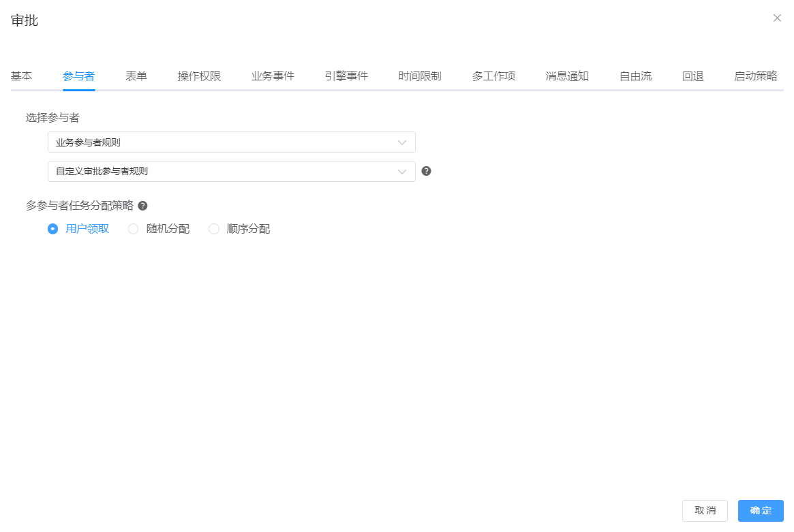Switch to 消息通知 tab
Viewport: 794px width, 532px height.
click(x=567, y=76)
